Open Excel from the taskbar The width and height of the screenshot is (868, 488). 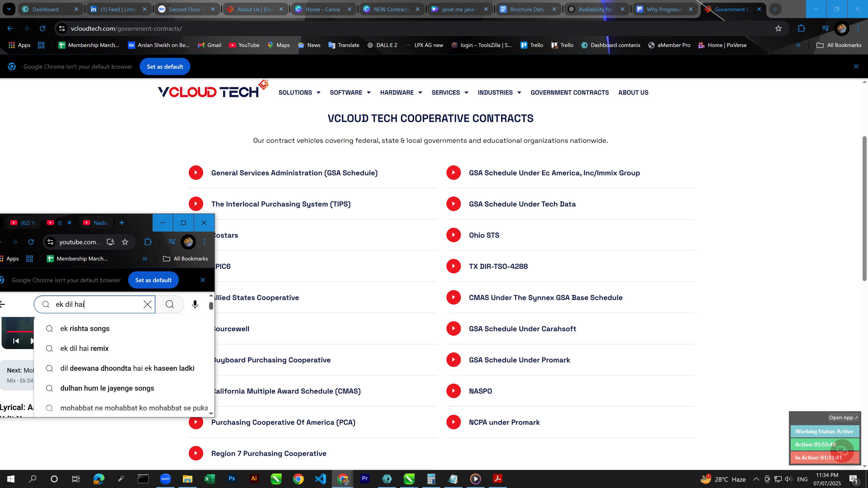click(x=210, y=479)
